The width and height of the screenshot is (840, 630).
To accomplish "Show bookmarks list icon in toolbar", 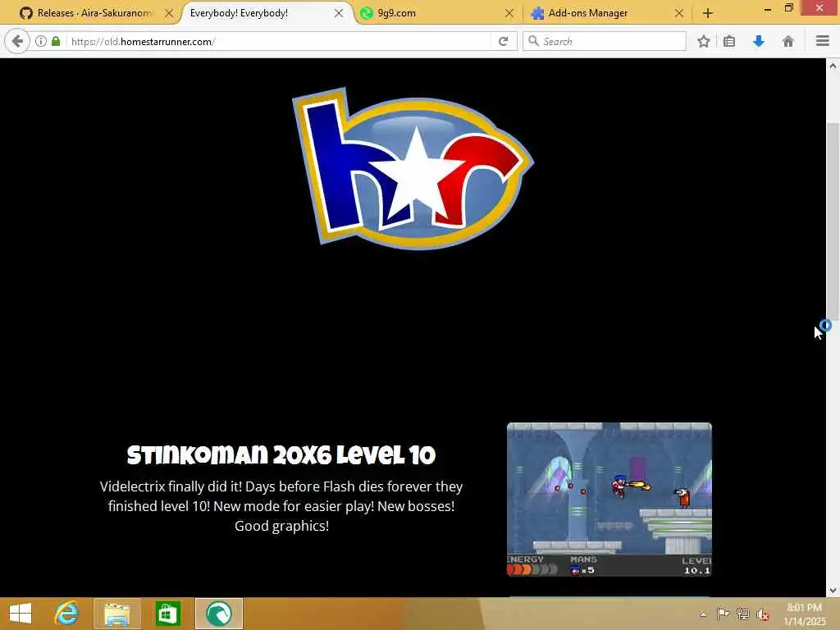I will point(729,41).
